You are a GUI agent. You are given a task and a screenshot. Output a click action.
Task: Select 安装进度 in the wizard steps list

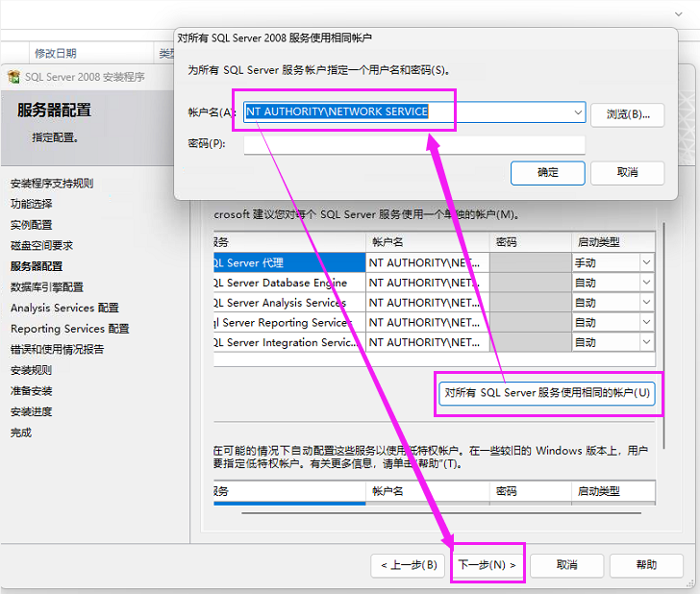pos(31,411)
